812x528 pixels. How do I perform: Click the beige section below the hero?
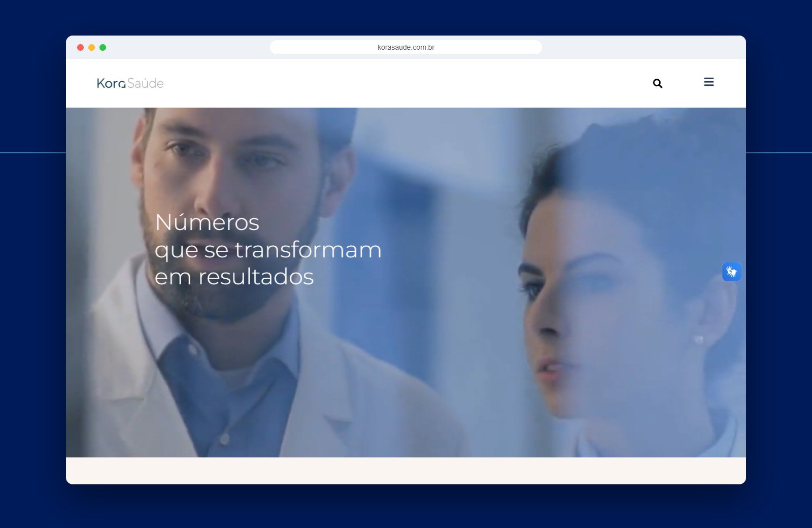tap(406, 471)
